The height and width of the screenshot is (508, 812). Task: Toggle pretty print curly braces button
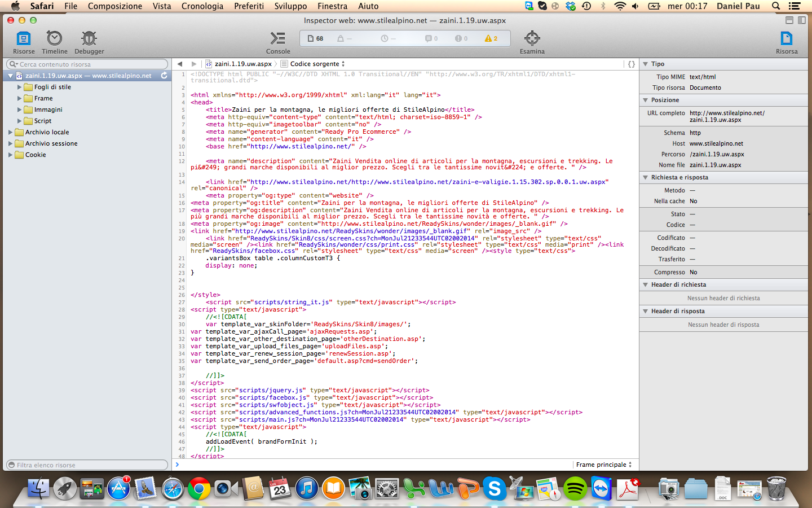click(x=632, y=64)
